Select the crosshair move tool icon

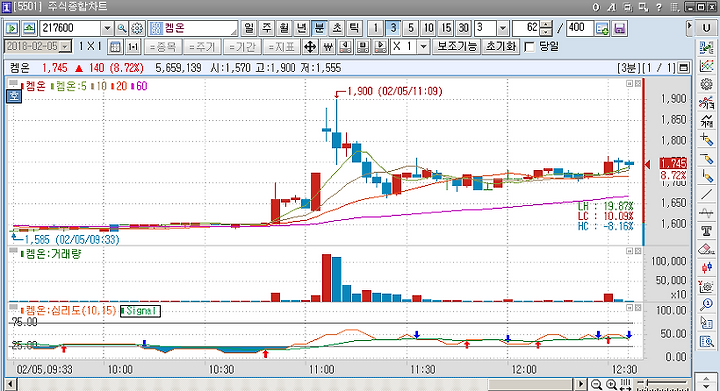coord(310,47)
